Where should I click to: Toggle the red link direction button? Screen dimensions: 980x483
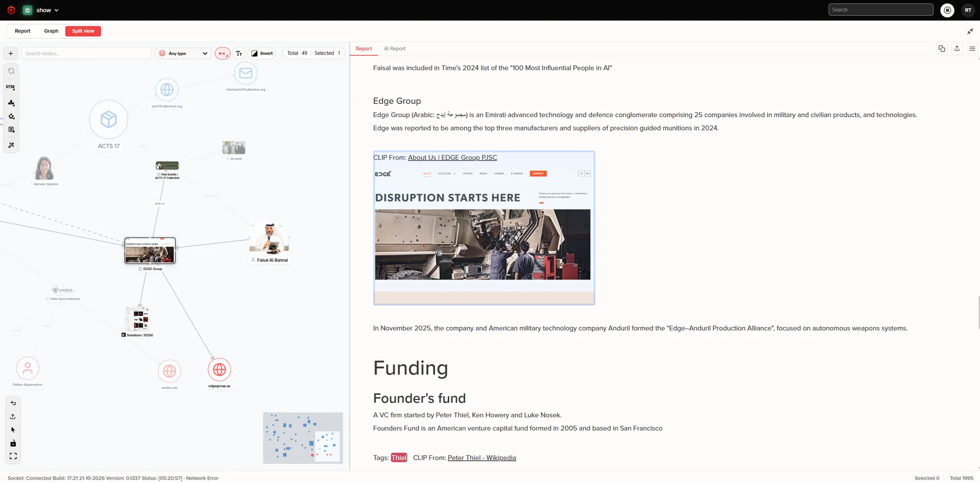tap(222, 53)
